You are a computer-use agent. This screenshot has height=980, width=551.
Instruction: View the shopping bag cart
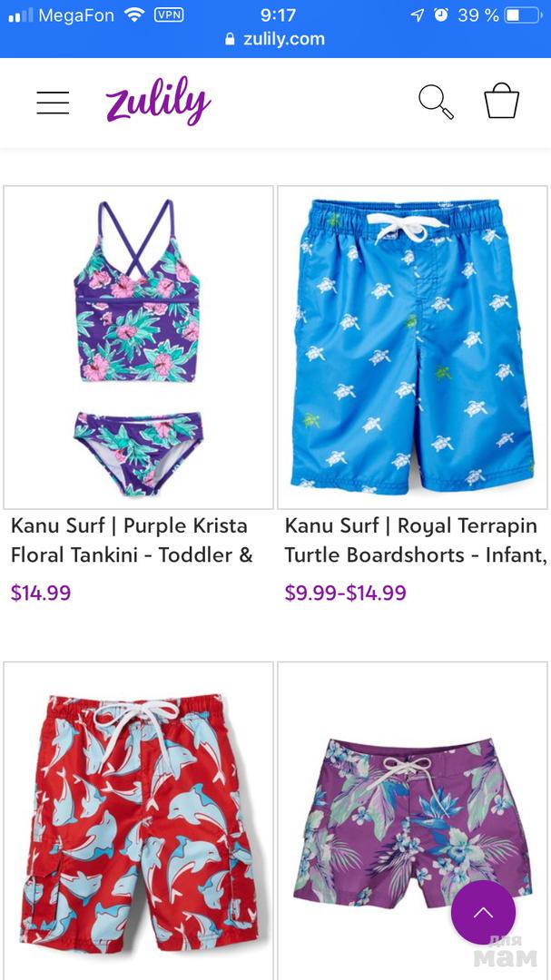point(502,102)
